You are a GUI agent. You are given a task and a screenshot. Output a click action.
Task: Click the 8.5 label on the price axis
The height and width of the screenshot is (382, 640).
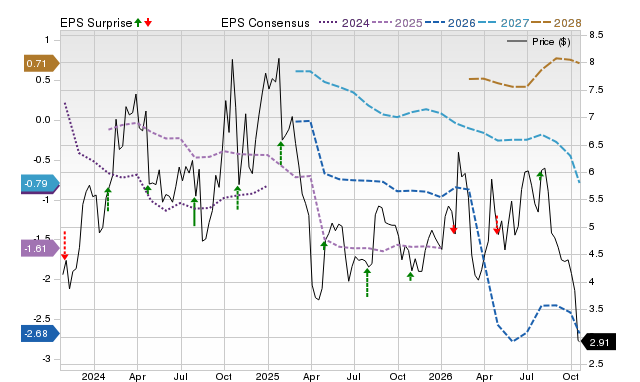(x=596, y=35)
